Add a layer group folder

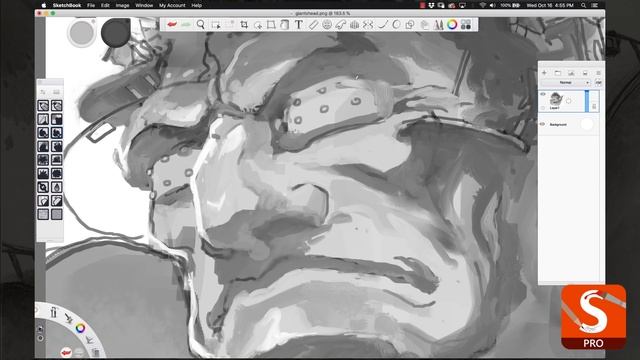coord(558,73)
